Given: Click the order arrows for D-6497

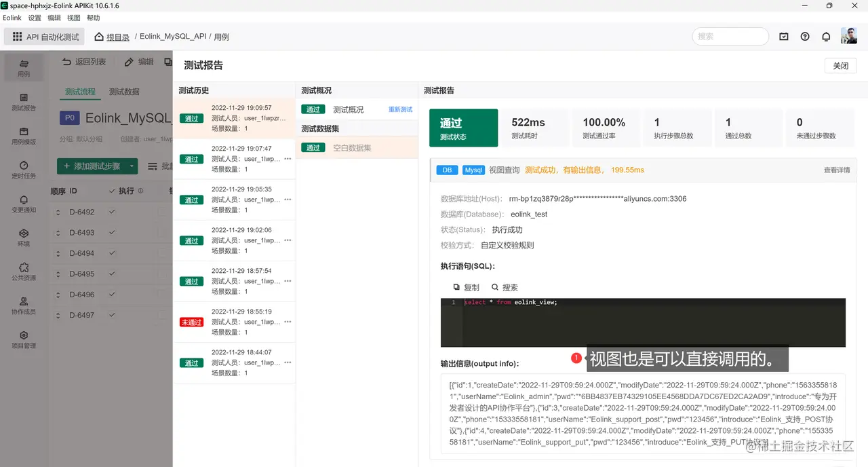Looking at the screenshot, I should tap(58, 316).
